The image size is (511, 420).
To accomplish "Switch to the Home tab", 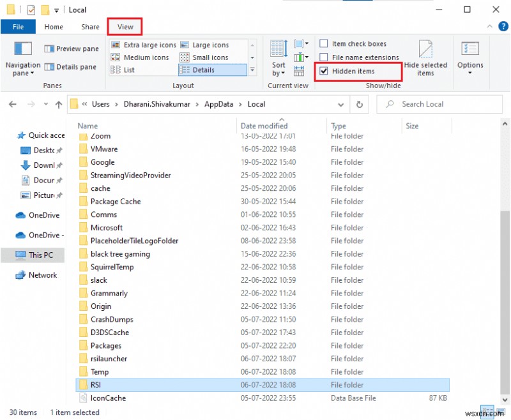I will coord(54,27).
